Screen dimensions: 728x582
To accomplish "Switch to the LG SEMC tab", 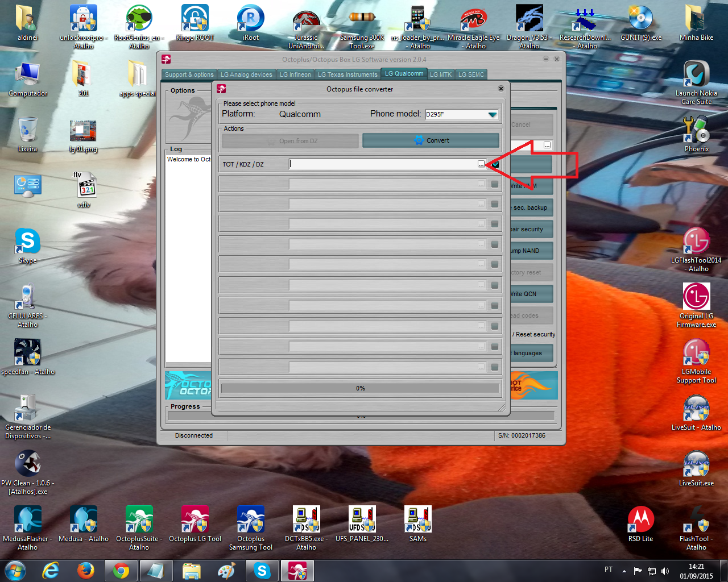I will point(471,74).
